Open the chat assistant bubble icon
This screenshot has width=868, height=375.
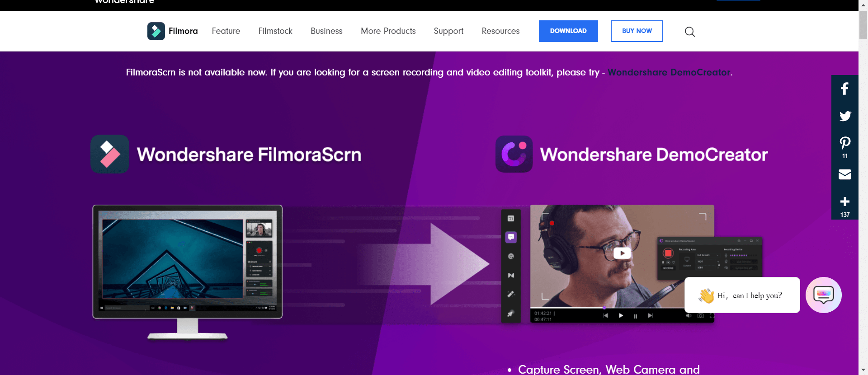tap(823, 295)
